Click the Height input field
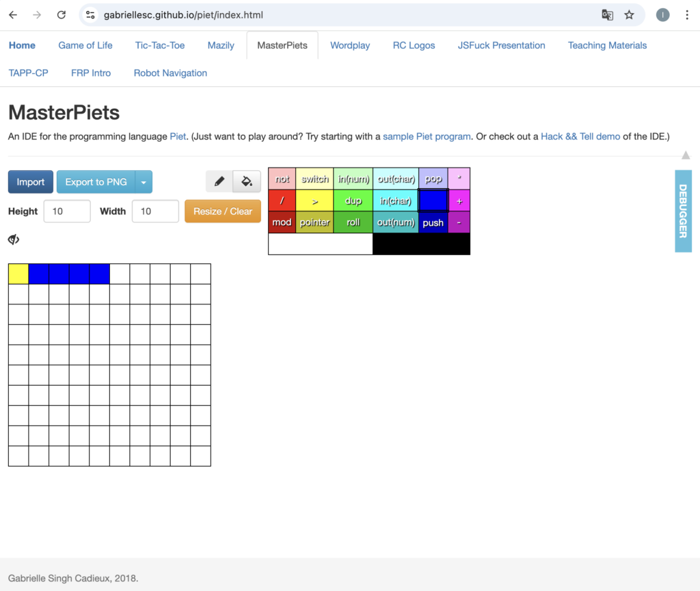This screenshot has height=591, width=700. pos(67,211)
